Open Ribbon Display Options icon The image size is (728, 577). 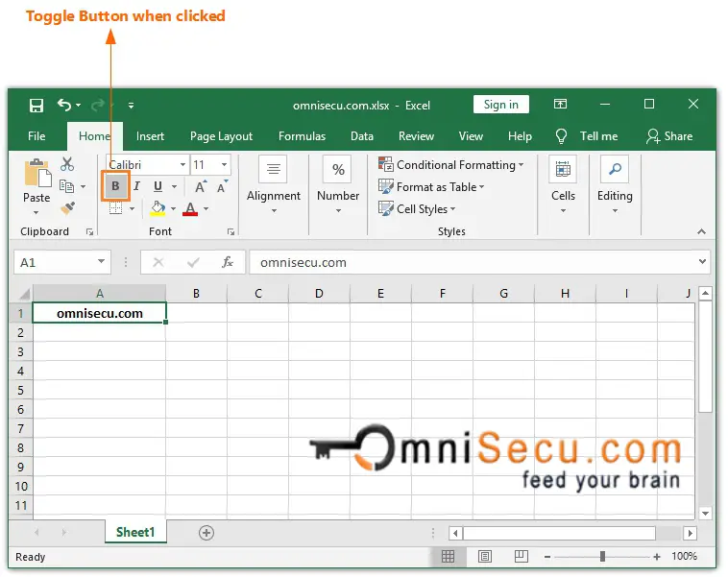click(560, 104)
